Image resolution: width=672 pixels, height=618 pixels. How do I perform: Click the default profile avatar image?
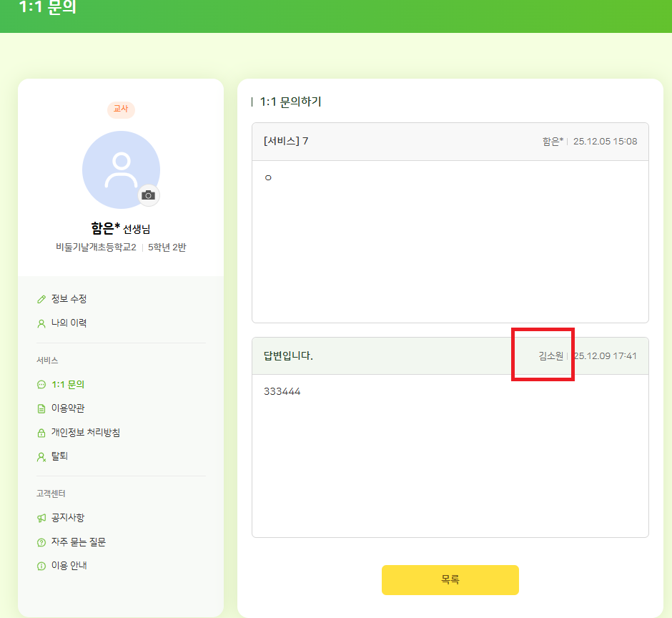point(121,170)
